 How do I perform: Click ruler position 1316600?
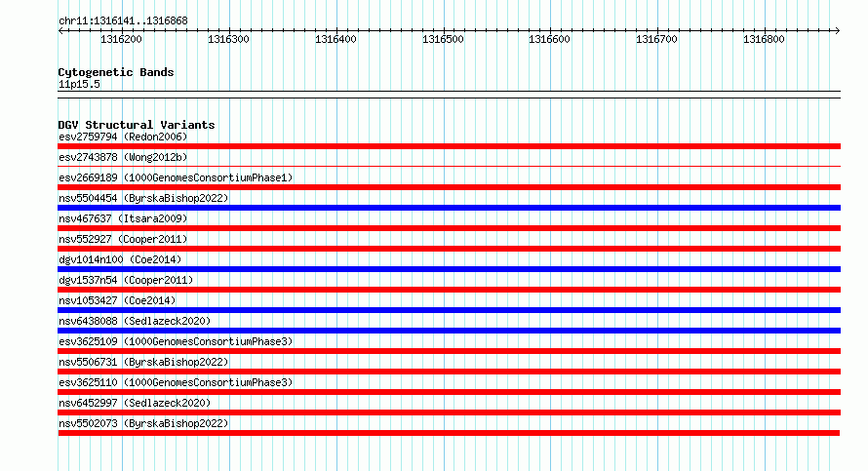(549, 39)
